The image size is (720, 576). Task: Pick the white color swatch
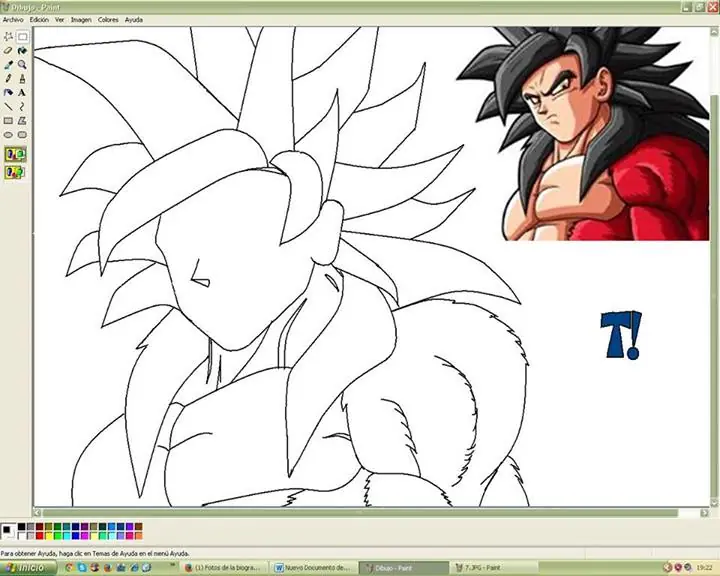coord(22,536)
